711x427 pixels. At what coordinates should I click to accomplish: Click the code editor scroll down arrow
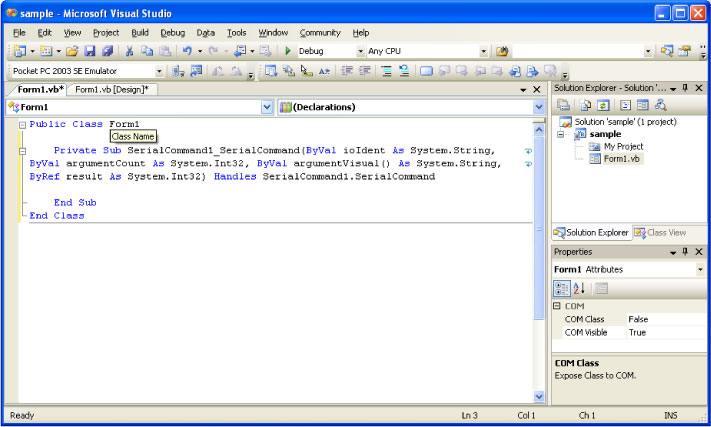[x=539, y=397]
